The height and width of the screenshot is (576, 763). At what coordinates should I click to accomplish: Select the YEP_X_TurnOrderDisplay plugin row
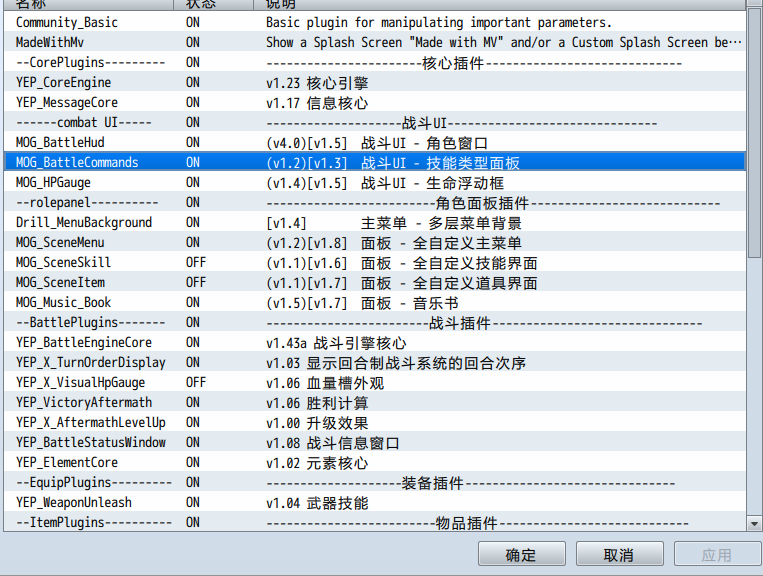[375, 362]
